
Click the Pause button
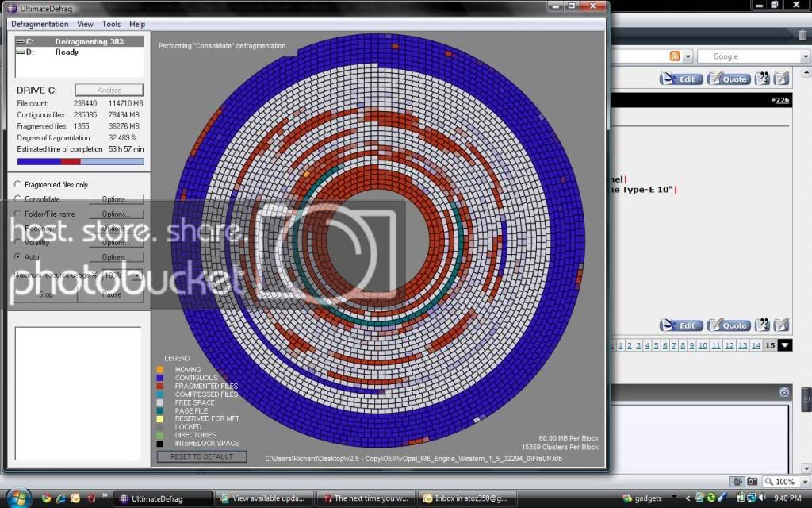[111, 294]
